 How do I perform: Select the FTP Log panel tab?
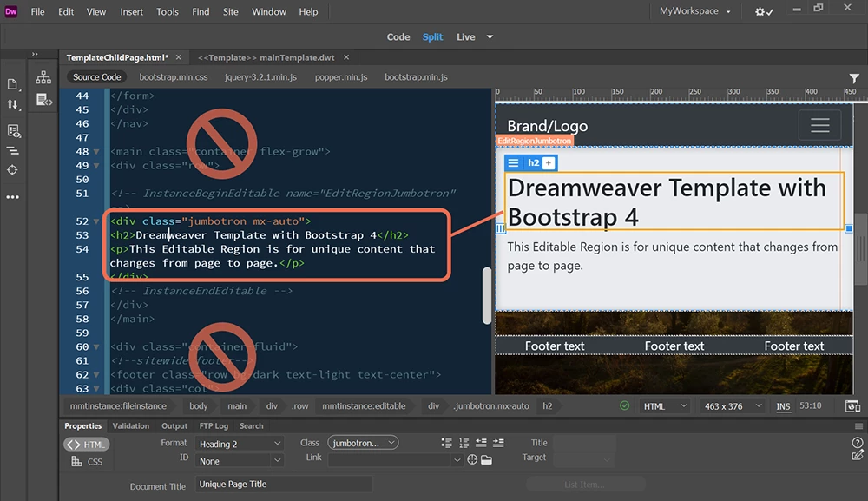click(x=214, y=426)
